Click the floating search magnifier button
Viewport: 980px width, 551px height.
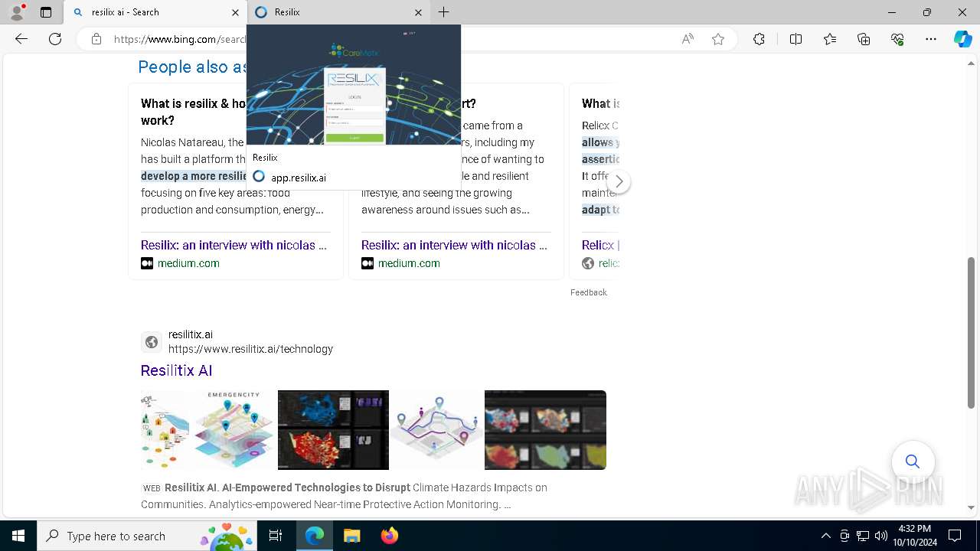(913, 461)
